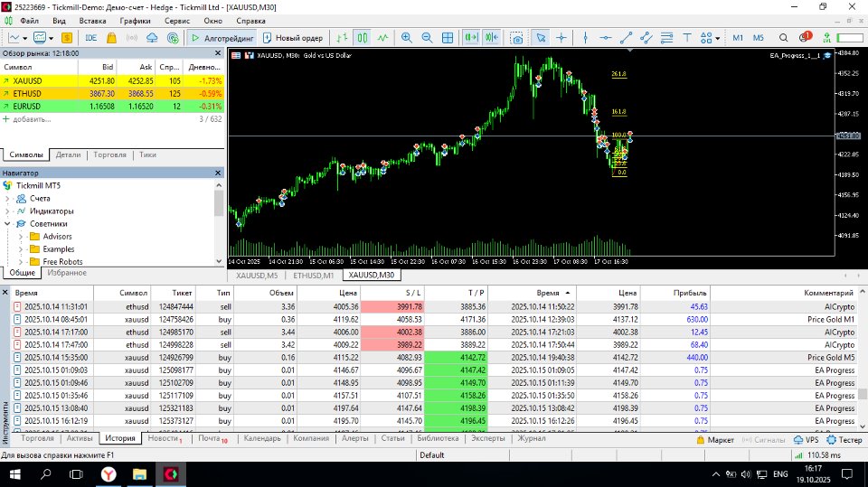The image size is (868, 487).
Task: Close the Обзор рынка panel
Action: click(218, 53)
